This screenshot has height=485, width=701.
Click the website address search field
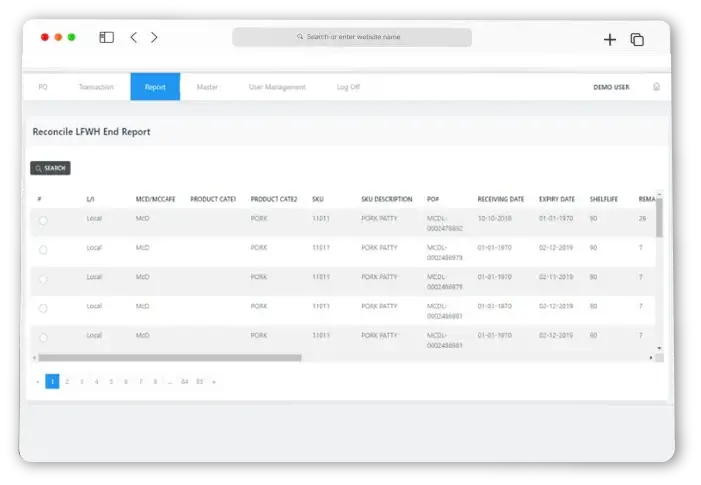tap(352, 37)
